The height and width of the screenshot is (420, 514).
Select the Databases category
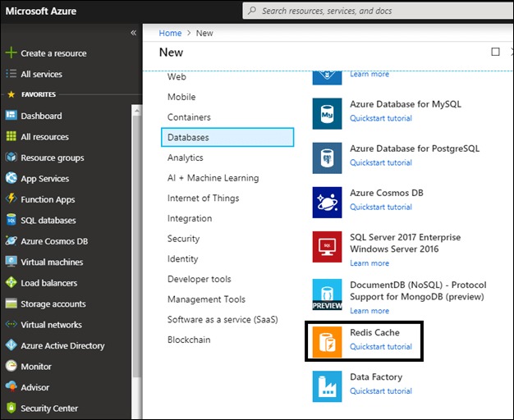point(227,137)
